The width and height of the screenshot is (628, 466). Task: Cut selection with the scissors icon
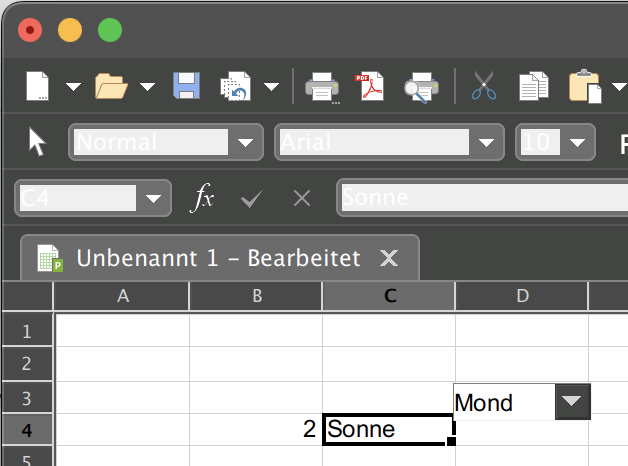click(484, 87)
